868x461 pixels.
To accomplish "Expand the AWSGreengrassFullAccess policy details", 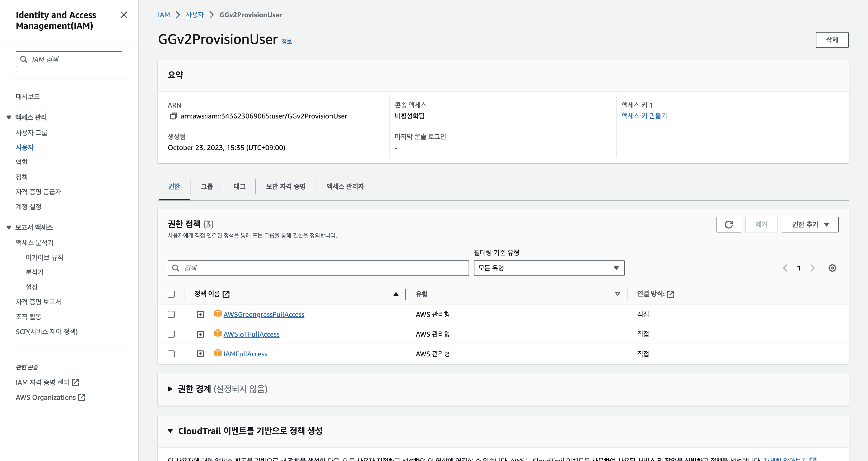I will [x=200, y=314].
